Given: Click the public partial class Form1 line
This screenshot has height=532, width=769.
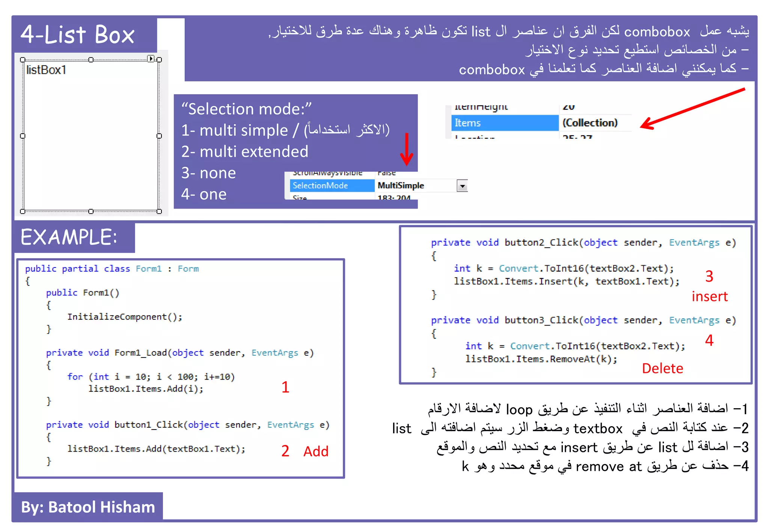Looking at the screenshot, I should (112, 269).
